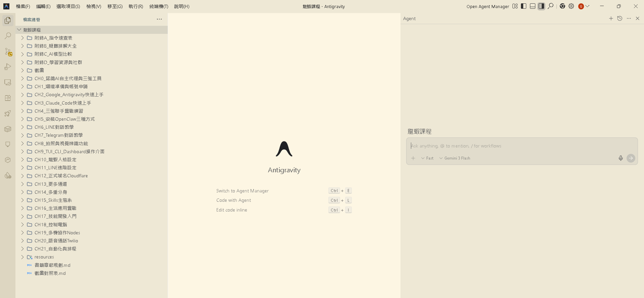Collapse the 龍蝦課程 root folder
The height and width of the screenshot is (298, 644).
(92, 30)
